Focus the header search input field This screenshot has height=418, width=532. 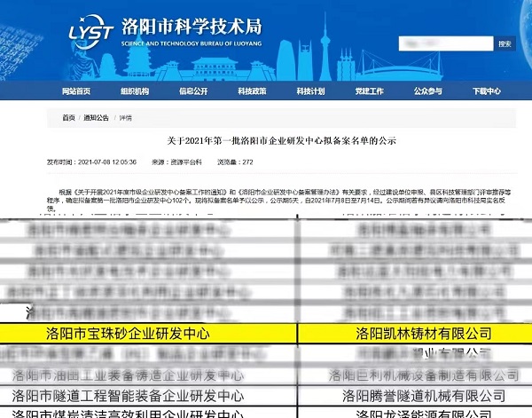coord(446,43)
